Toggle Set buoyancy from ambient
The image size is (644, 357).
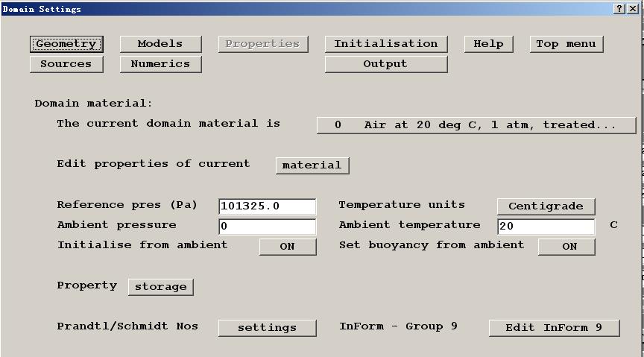[x=566, y=247]
